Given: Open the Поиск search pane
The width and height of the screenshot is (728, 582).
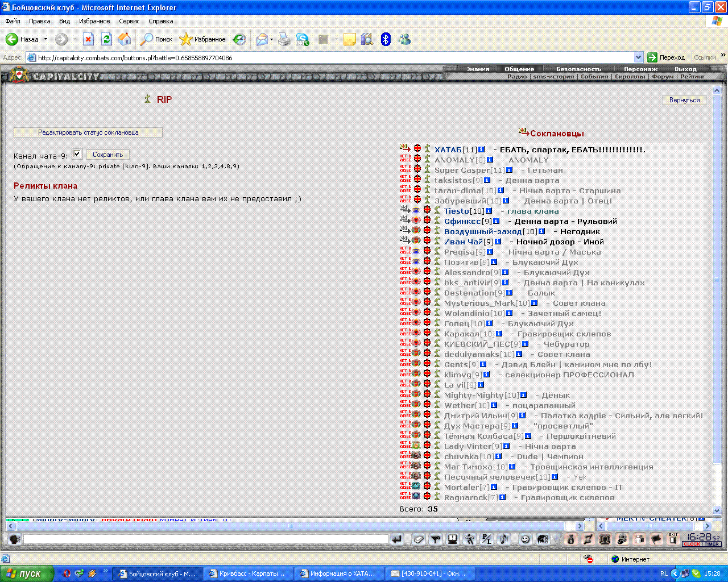Looking at the screenshot, I should (x=156, y=39).
